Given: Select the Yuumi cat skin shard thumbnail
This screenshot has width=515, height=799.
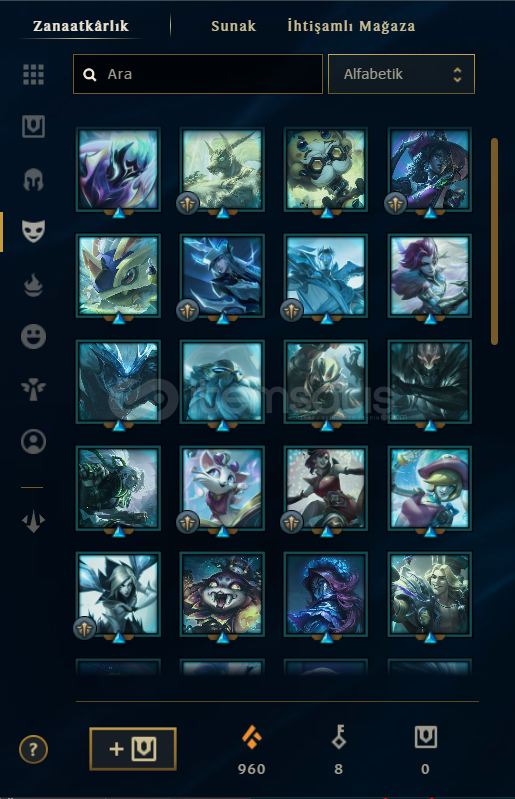Looking at the screenshot, I should 222,488.
